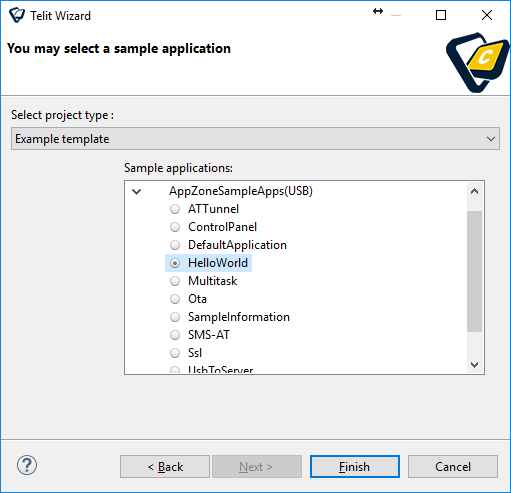The height and width of the screenshot is (493, 511).
Task: Go back with the Back button
Action: click(165, 467)
